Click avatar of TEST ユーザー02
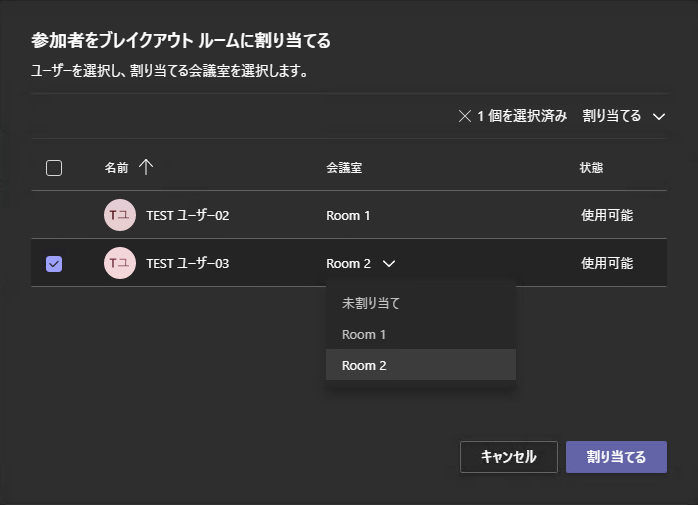 click(120, 215)
